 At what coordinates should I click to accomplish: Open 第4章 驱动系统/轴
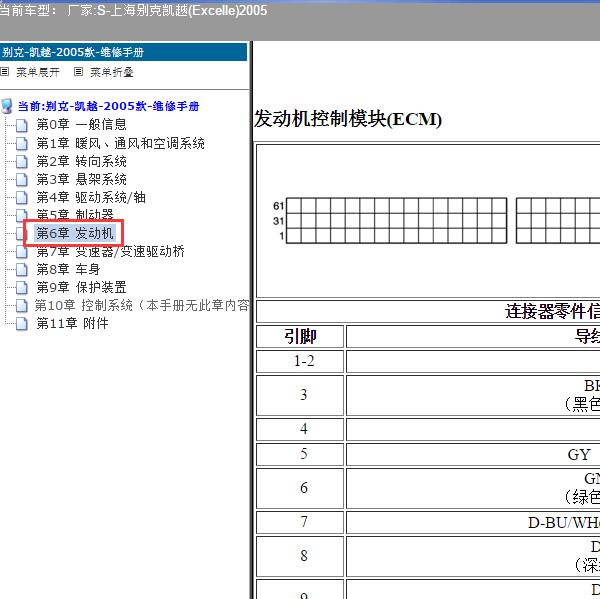91,197
